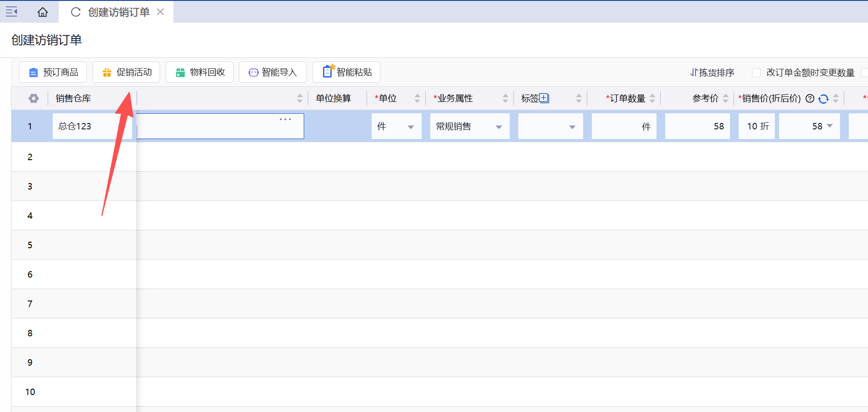
Task: Open the empty 标签 dropdown in row 1
Action: [551, 126]
